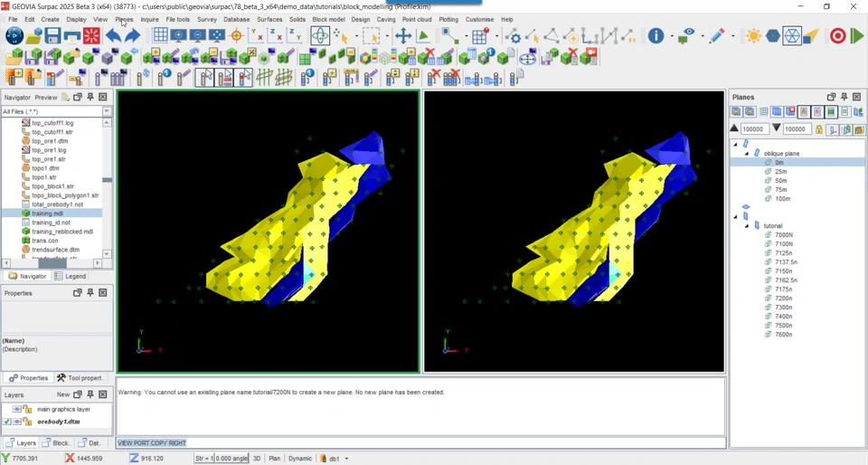Click the Undo blue arrow icon

(113, 36)
